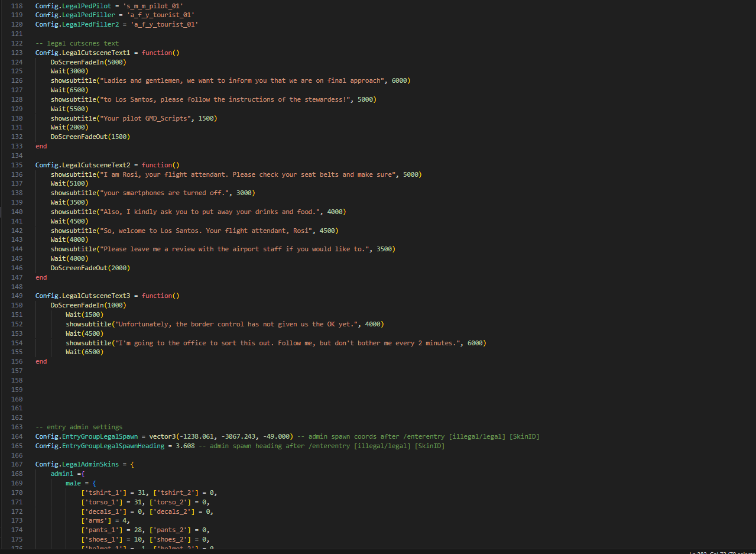Click the end keyword on line 133

(x=40, y=145)
